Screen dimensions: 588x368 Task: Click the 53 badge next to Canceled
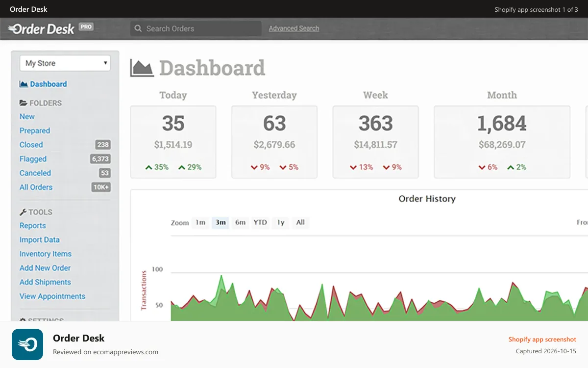[105, 173]
